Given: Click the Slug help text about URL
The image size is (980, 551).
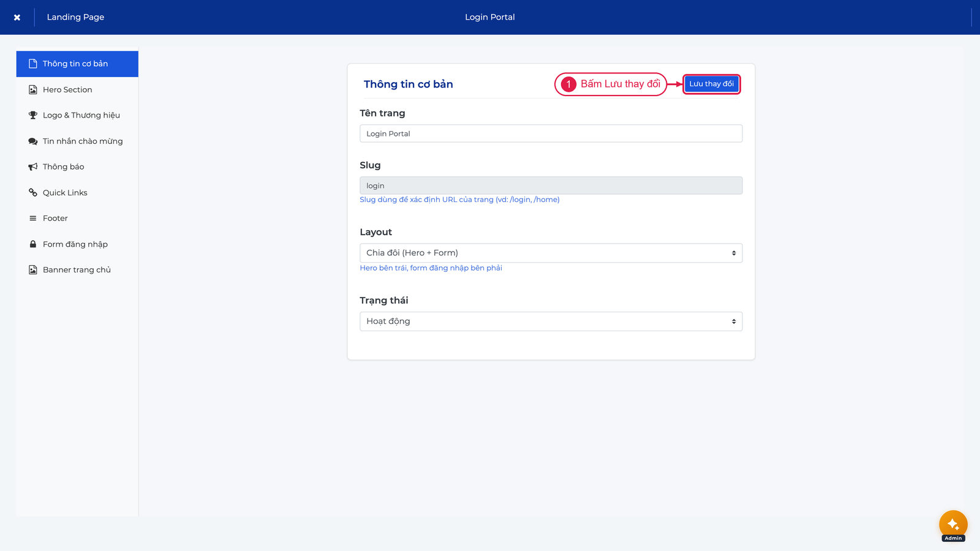Looking at the screenshot, I should click(459, 200).
